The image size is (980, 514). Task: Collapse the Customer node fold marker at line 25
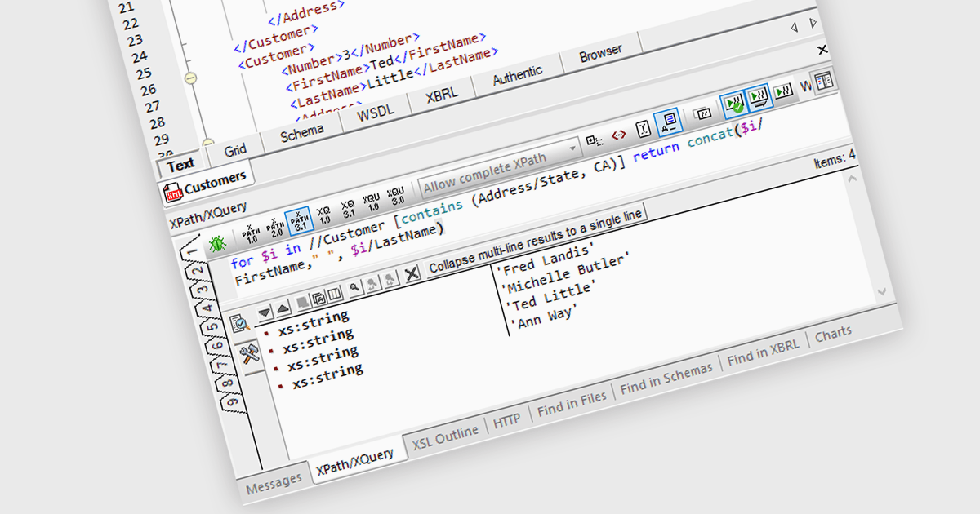click(190, 78)
